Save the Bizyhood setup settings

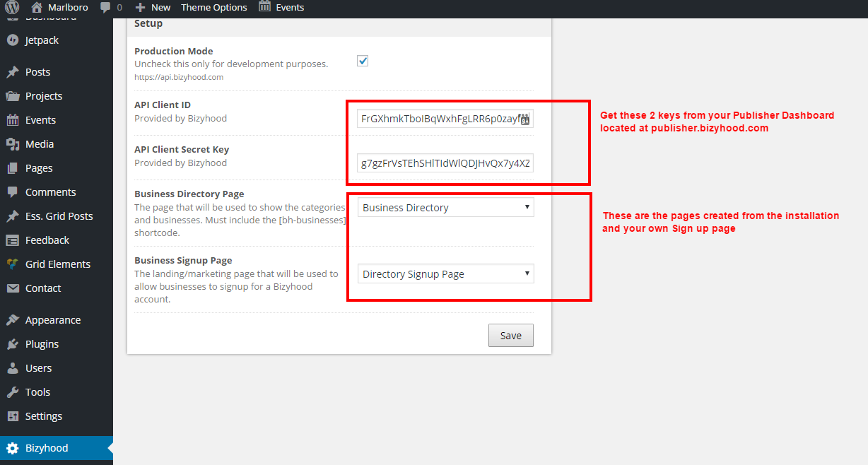pyautogui.click(x=510, y=336)
